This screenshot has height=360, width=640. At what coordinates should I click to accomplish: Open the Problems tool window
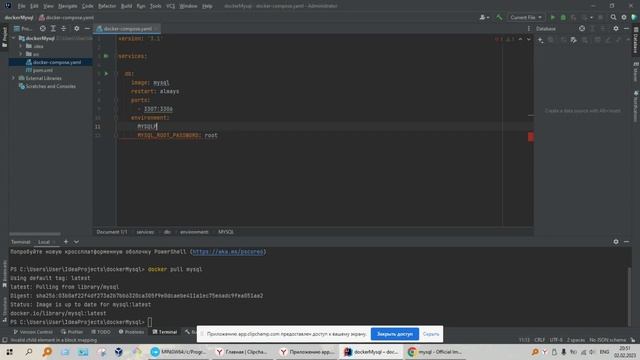pos(131,332)
